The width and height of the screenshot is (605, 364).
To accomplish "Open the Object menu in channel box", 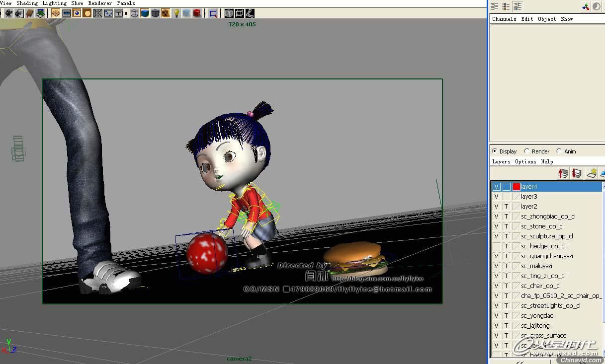I will click(547, 19).
